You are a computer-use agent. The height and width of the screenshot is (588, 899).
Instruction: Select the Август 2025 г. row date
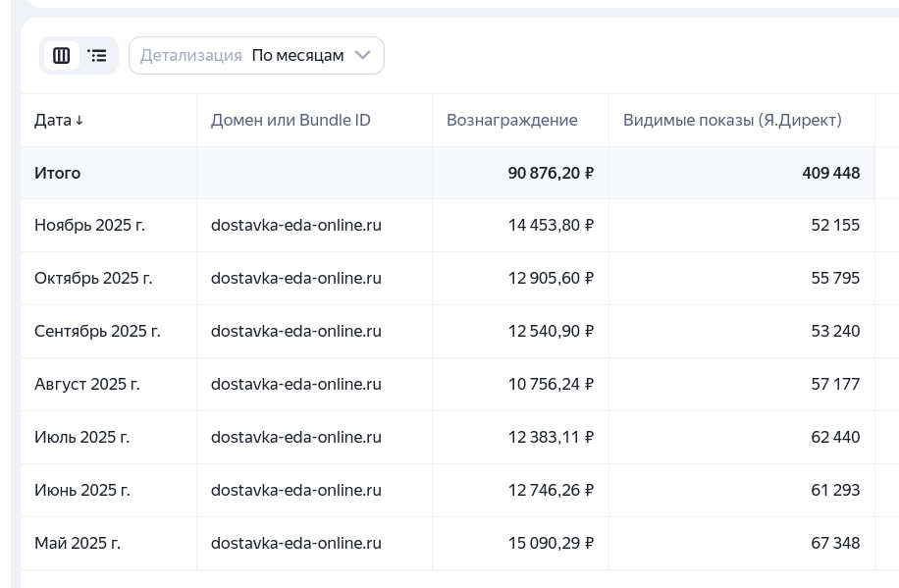[87, 385]
